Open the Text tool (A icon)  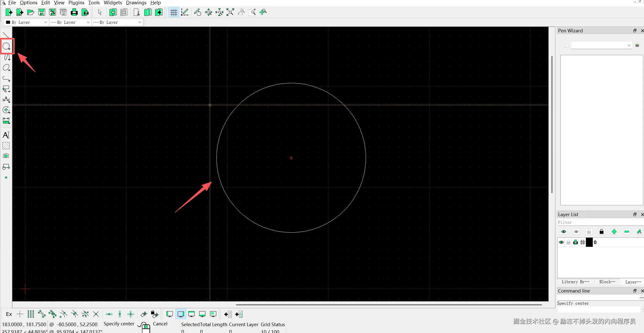[x=6, y=135]
